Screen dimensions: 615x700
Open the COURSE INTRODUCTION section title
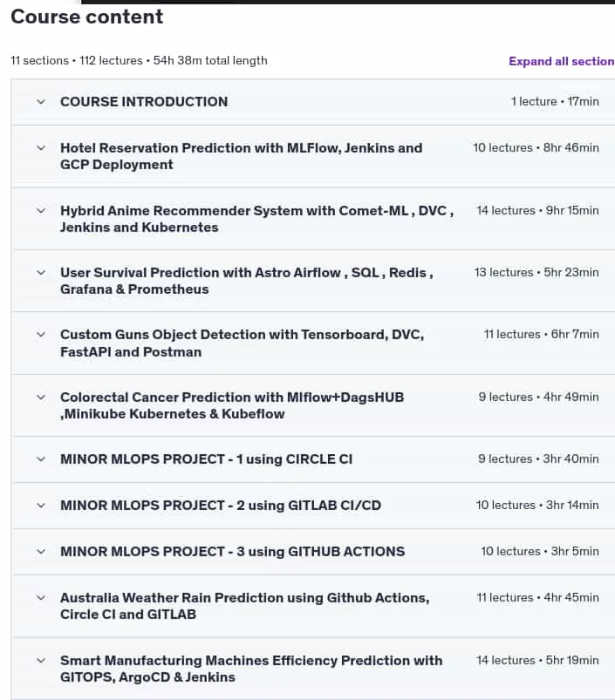pyautogui.click(x=144, y=102)
